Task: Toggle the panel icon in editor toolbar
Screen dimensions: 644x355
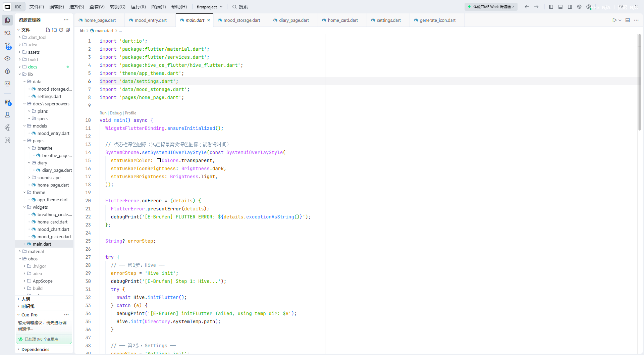Action: [x=628, y=20]
